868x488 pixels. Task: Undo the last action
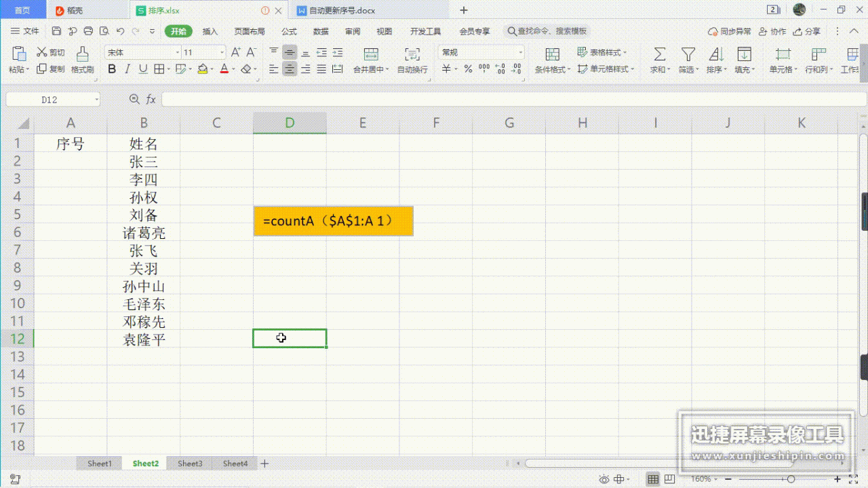[x=120, y=31]
